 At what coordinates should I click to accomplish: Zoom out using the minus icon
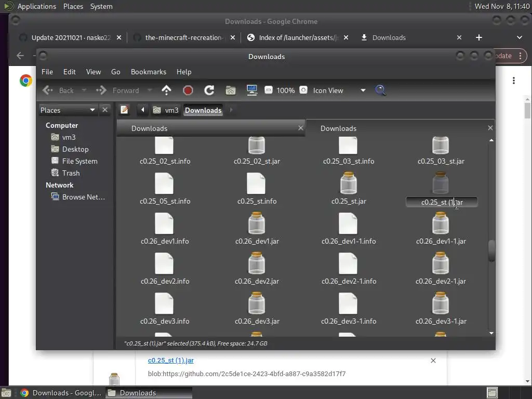pos(269,90)
